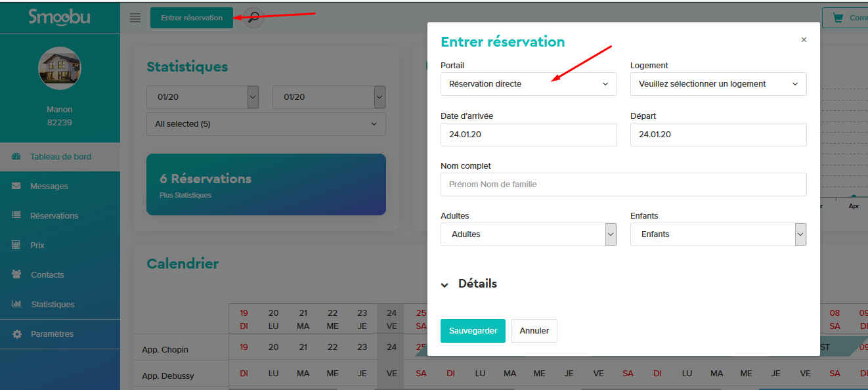Close the Entrer réservation dialog

coord(804,40)
